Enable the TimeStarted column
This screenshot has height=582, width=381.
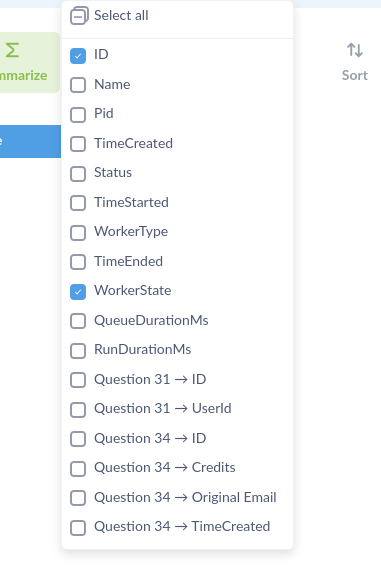78,203
